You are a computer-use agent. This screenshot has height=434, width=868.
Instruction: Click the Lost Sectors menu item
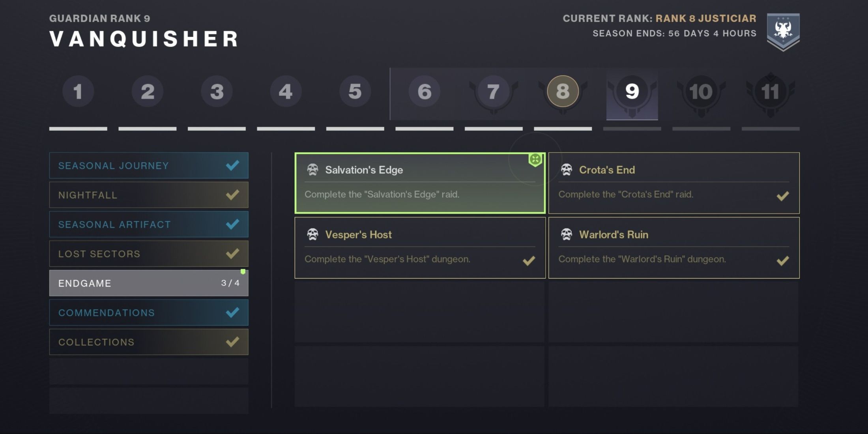(x=147, y=254)
